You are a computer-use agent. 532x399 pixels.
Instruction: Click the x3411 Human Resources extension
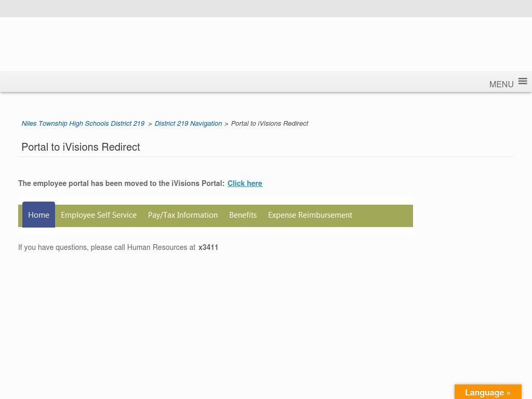click(208, 248)
